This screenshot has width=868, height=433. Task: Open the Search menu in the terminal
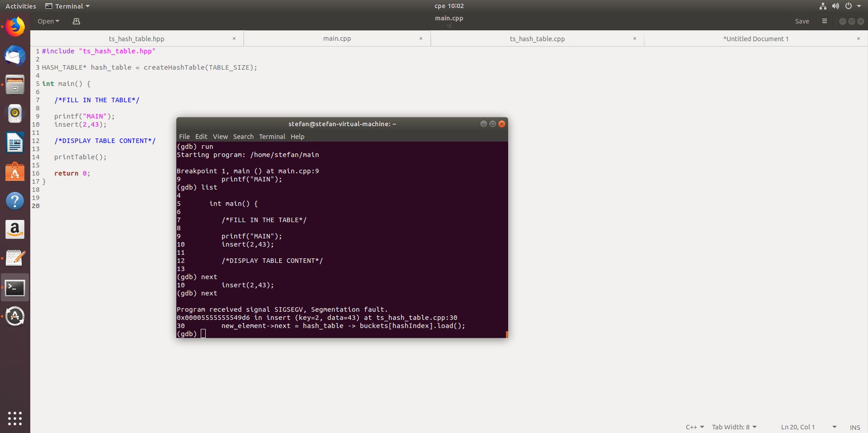[x=243, y=136]
